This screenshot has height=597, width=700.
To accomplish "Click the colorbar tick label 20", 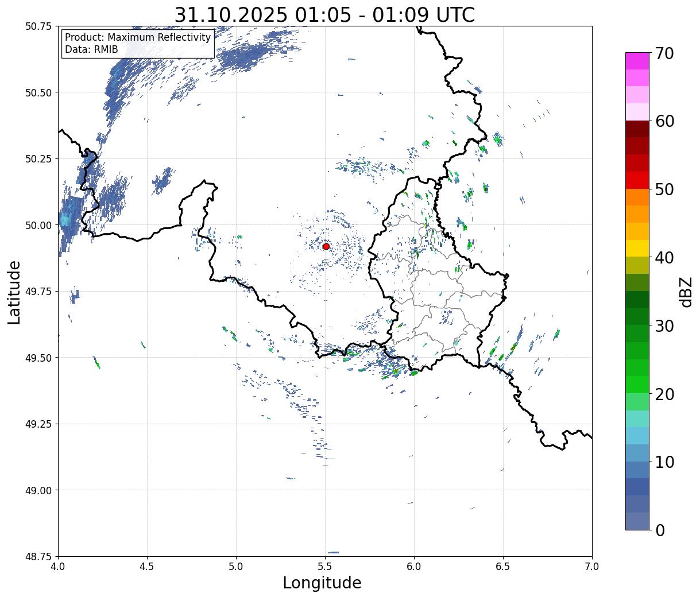I will click(664, 394).
